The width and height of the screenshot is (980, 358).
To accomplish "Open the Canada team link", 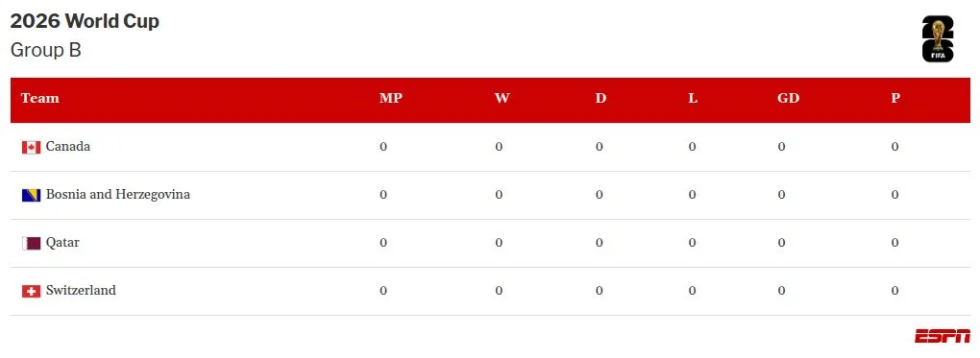I will [x=68, y=146].
